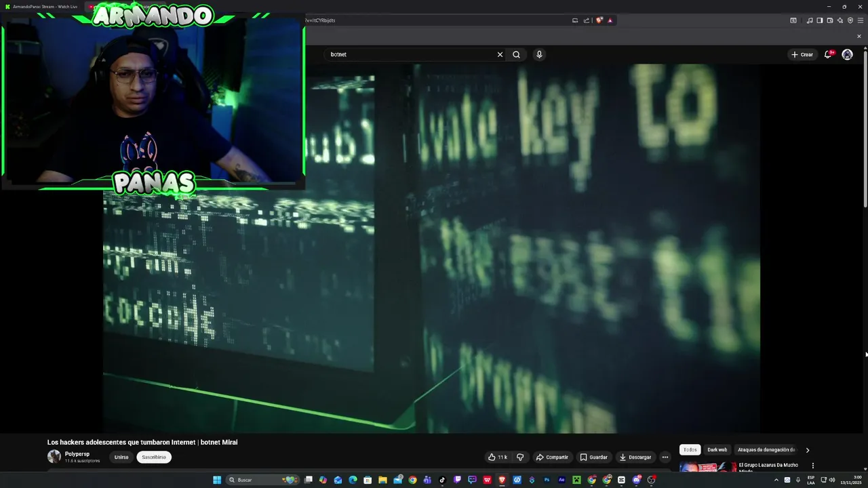Open the Polypersp channel name link
This screenshot has height=488, width=868.
(77, 454)
